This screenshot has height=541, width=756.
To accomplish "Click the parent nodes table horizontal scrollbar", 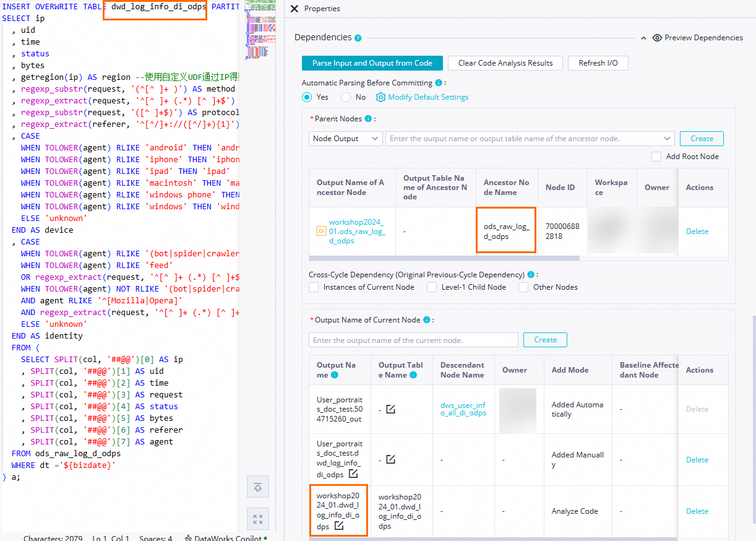I will (x=444, y=258).
